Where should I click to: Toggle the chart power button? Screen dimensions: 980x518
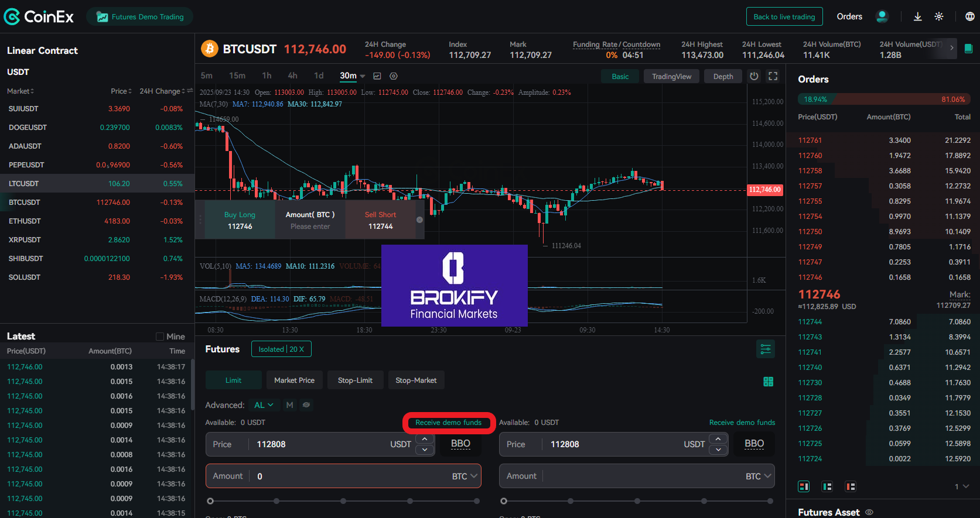[x=754, y=76]
